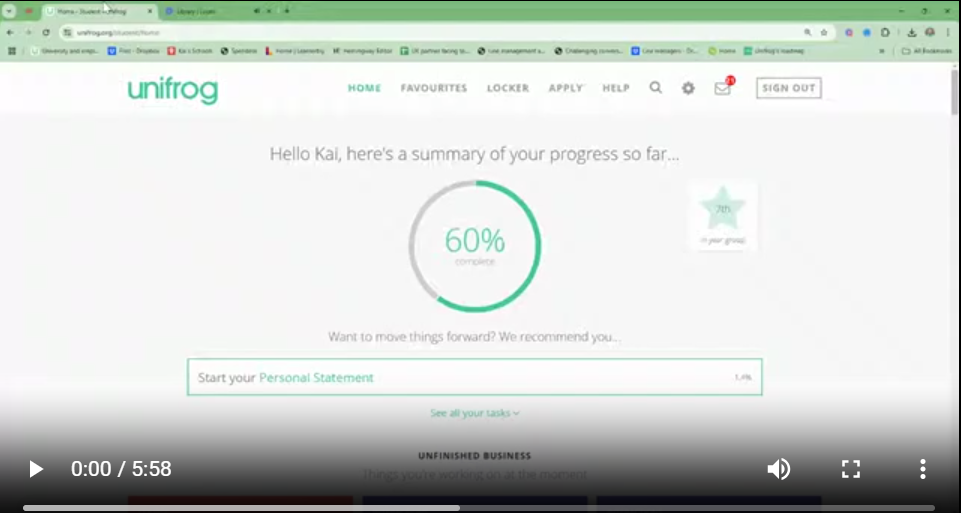Click the 7th in your group star badge
961x513 pixels.
(723, 215)
